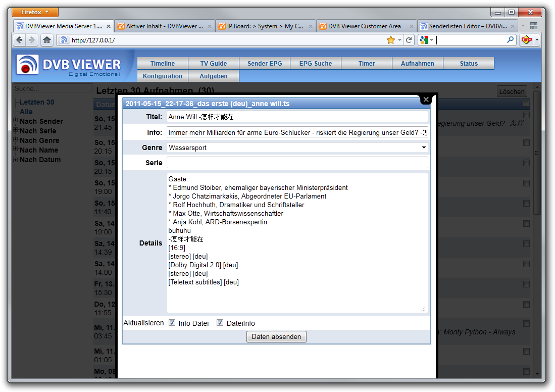
Task: Click into the Details text area
Action: (297, 242)
